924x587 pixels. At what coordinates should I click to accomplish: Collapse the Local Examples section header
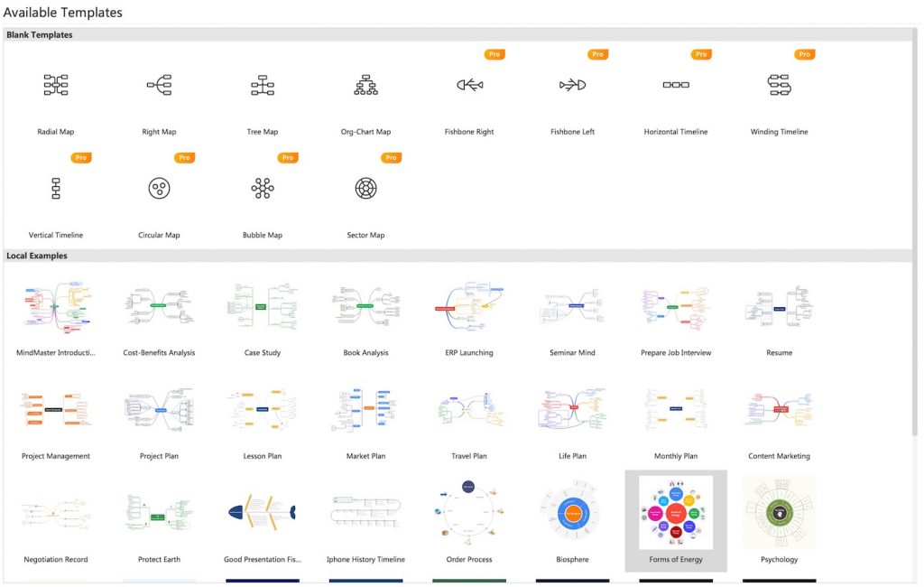click(36, 256)
